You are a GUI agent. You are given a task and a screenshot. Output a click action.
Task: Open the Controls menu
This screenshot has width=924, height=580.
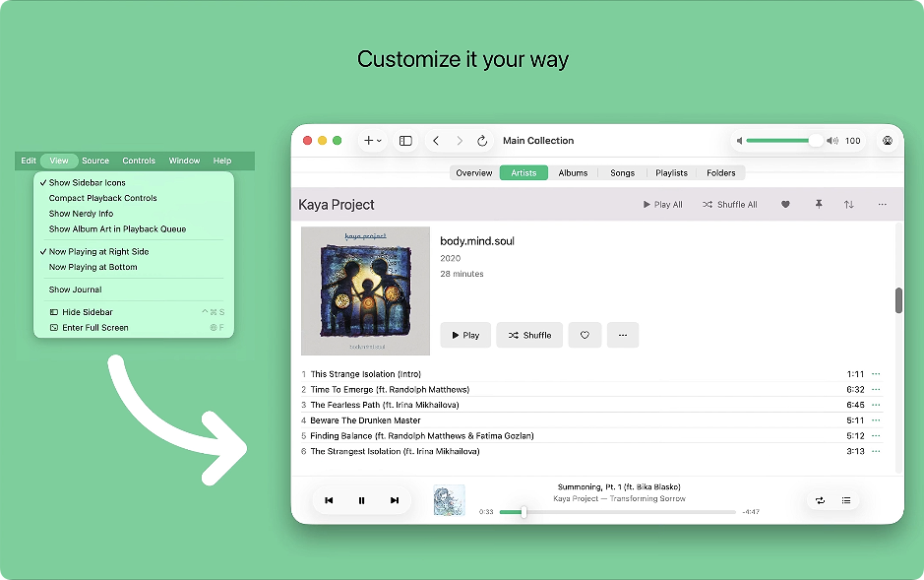pos(139,161)
